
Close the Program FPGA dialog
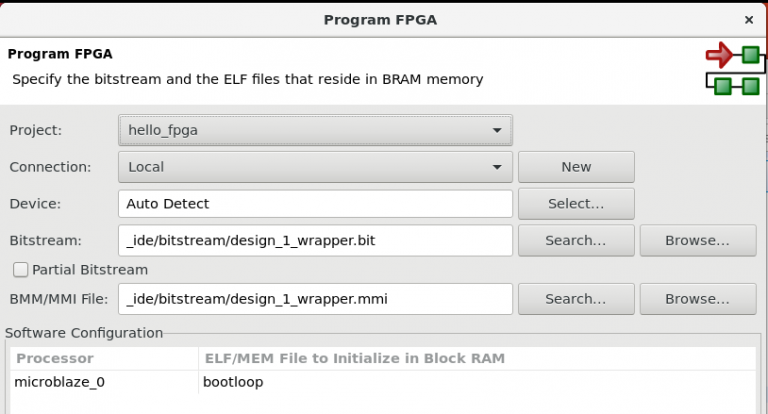[748, 19]
